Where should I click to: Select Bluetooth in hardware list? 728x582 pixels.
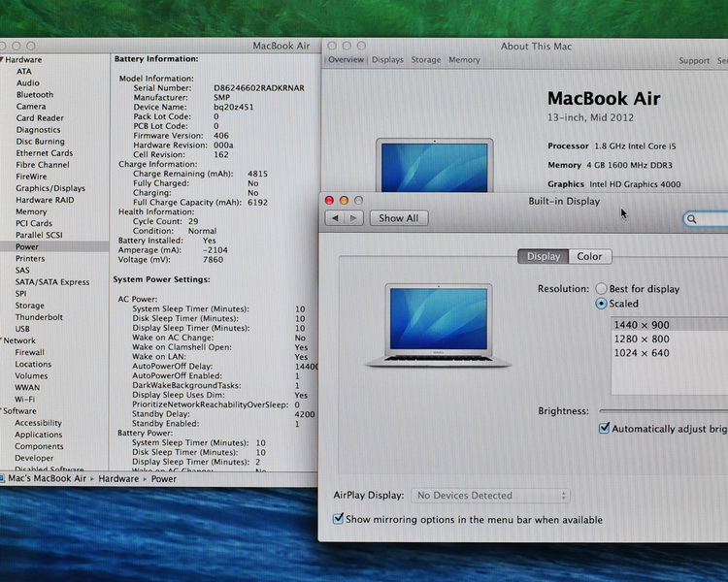(35, 95)
